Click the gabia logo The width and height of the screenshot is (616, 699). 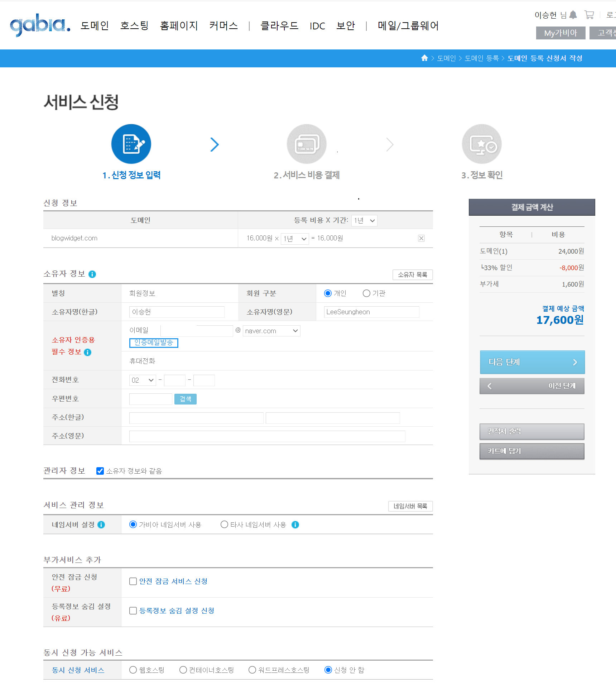(x=40, y=25)
